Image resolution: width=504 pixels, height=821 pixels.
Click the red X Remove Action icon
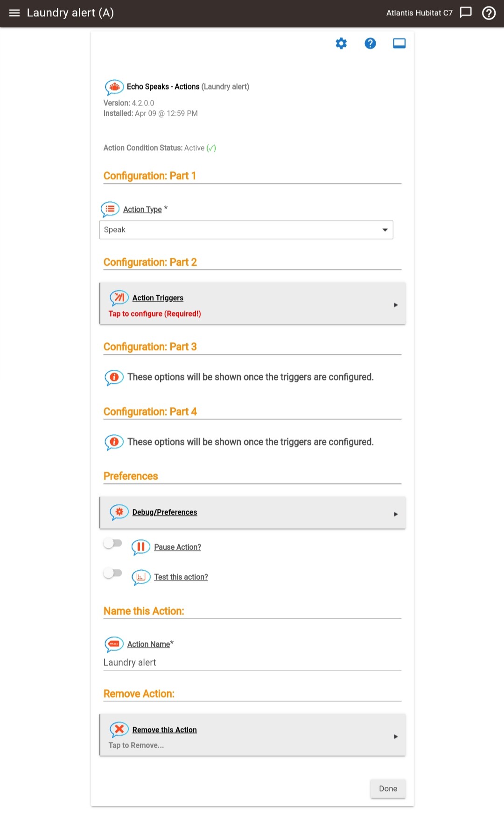coord(119,729)
